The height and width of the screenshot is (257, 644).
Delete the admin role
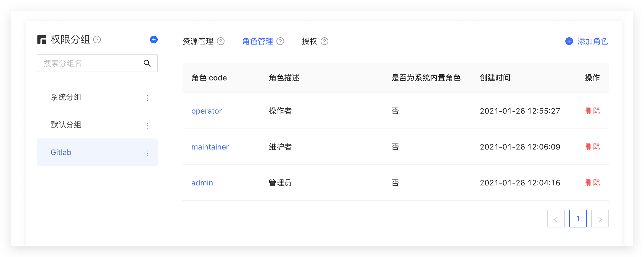pos(593,183)
